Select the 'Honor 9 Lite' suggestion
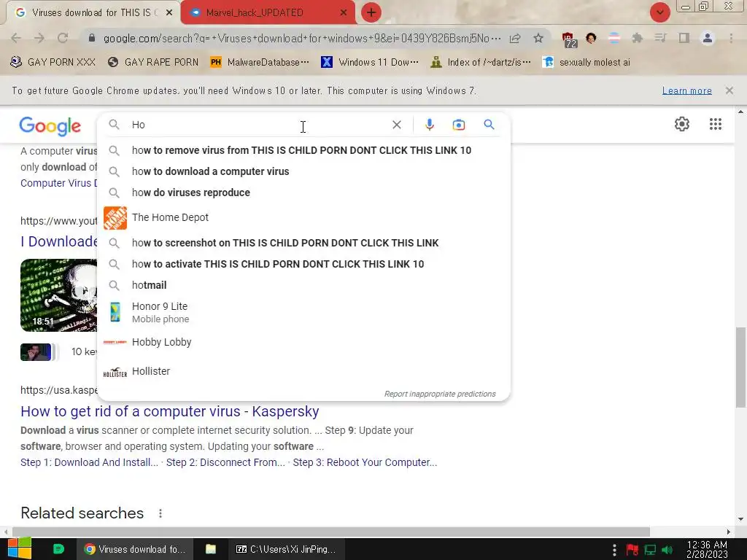Image resolution: width=747 pixels, height=560 pixels. [x=303, y=312]
